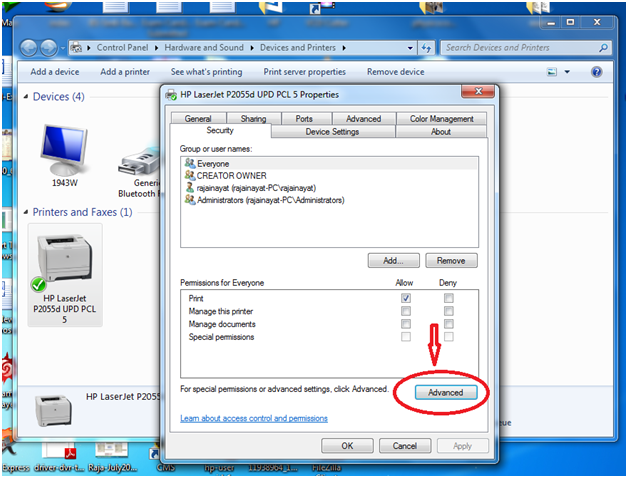Click Cancel in Properties dialog
The height and width of the screenshot is (478, 628).
(x=405, y=446)
